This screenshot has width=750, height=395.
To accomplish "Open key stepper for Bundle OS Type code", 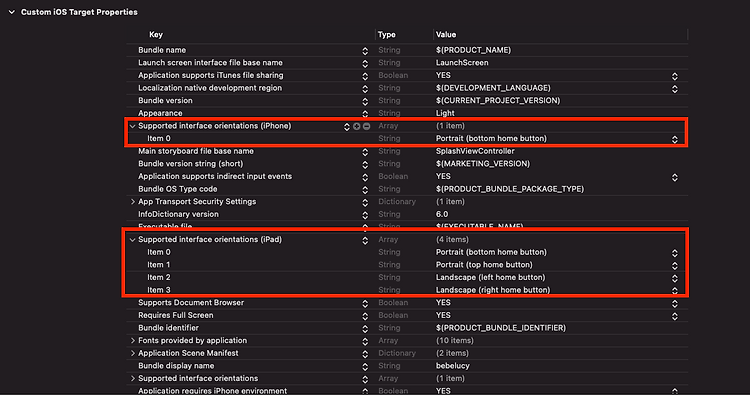I will [365, 190].
